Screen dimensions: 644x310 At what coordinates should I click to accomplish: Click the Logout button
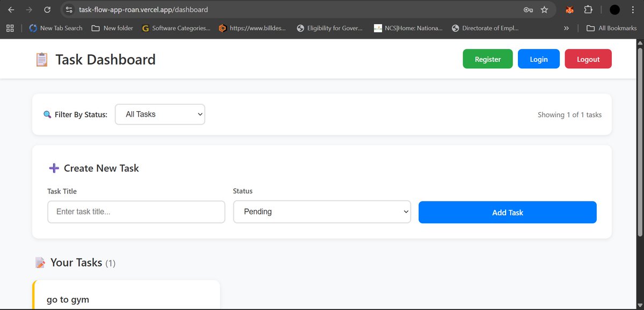[x=588, y=59]
